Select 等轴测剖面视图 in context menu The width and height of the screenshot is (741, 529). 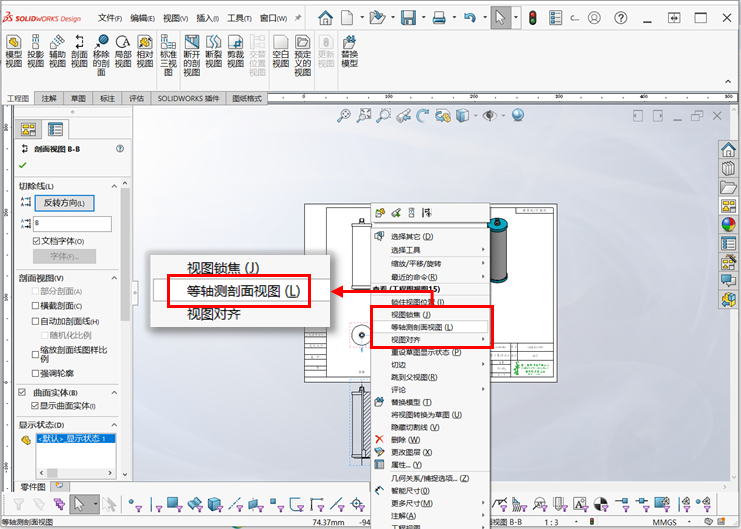click(421, 327)
